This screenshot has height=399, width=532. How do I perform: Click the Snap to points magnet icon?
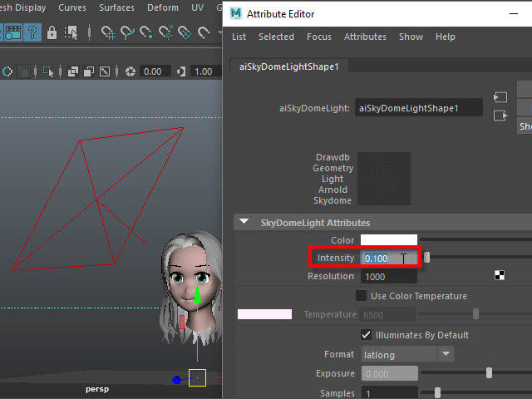click(x=146, y=32)
